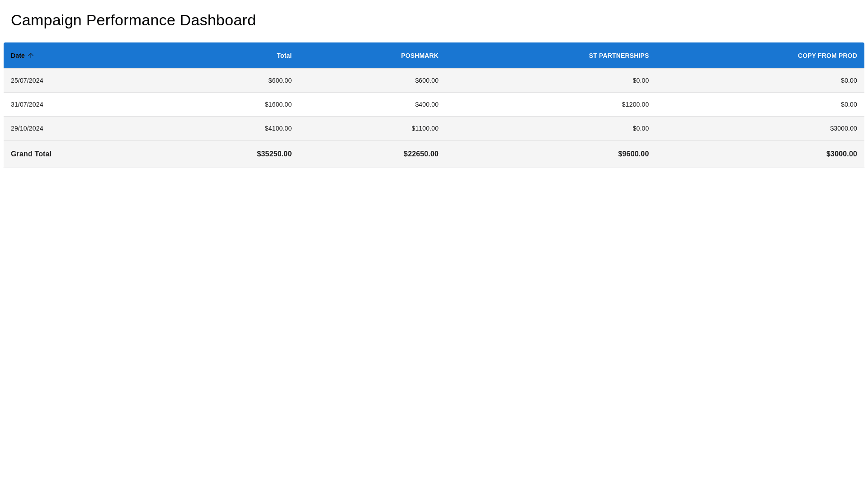
Task: Select the 31/07/2024 date cell
Action: (27, 104)
